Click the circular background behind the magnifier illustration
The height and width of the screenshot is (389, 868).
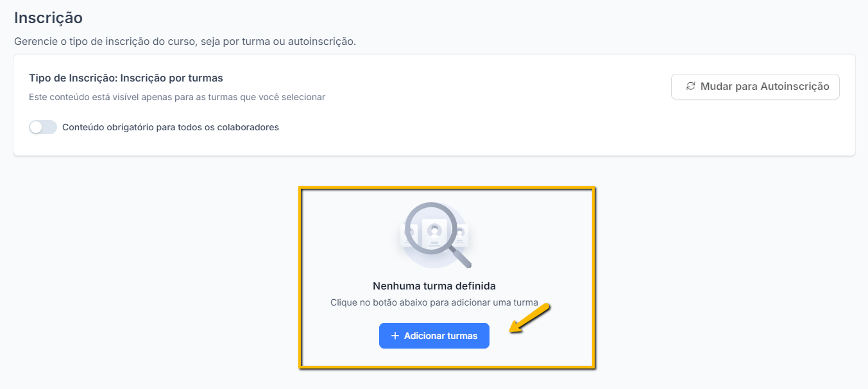434,236
